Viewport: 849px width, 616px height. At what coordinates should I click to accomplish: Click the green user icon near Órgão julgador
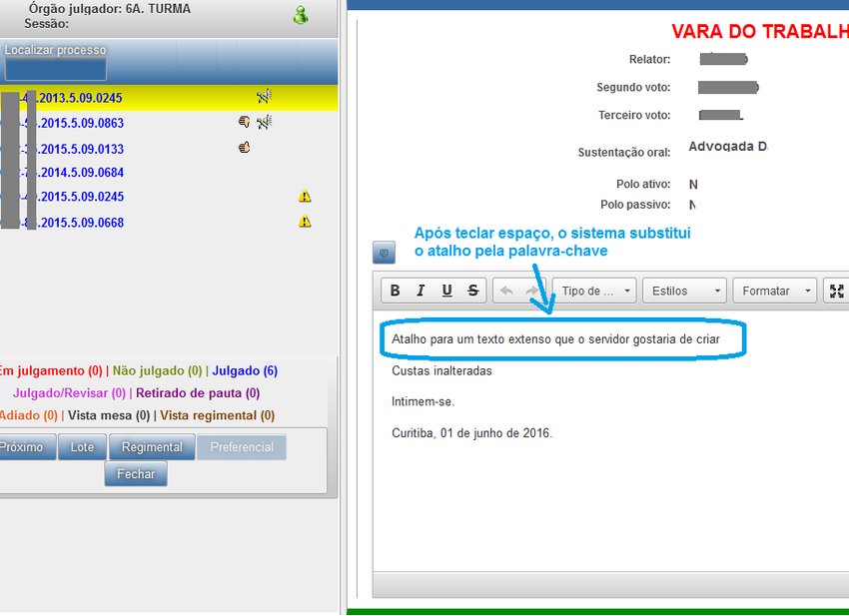click(301, 15)
